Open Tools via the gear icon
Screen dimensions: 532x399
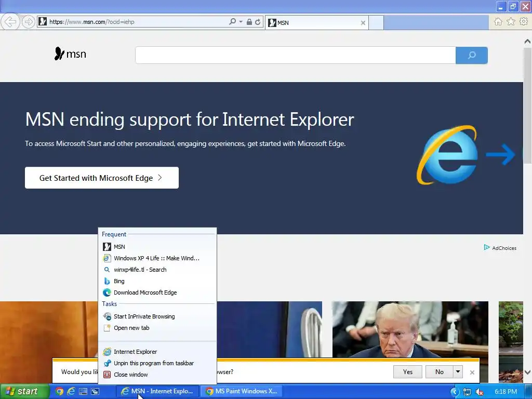click(524, 22)
